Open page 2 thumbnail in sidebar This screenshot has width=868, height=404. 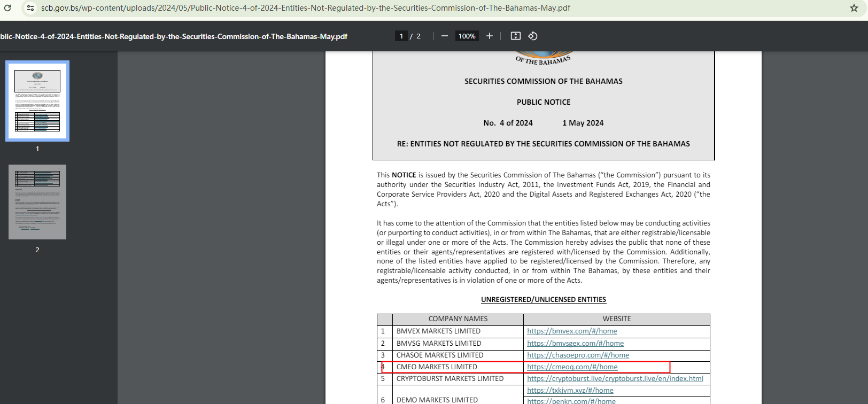click(x=37, y=202)
